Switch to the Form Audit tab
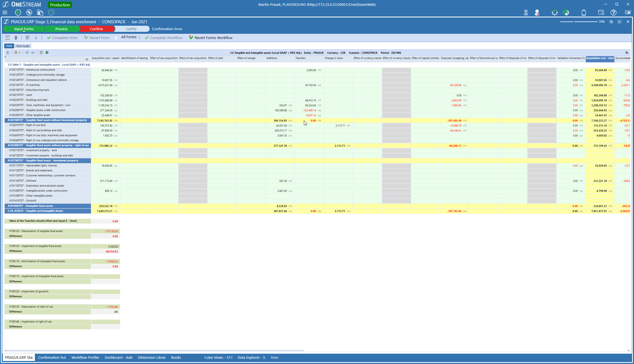This screenshot has height=364, width=634. tap(23, 46)
